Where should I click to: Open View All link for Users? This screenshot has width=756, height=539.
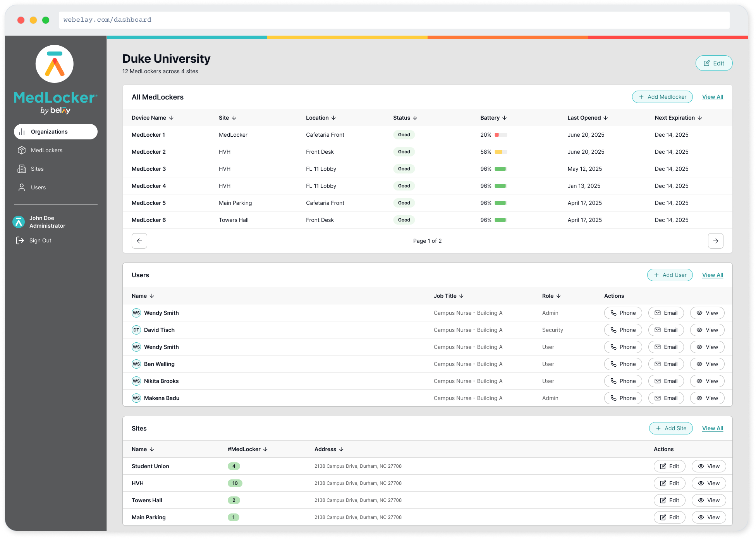(x=712, y=275)
